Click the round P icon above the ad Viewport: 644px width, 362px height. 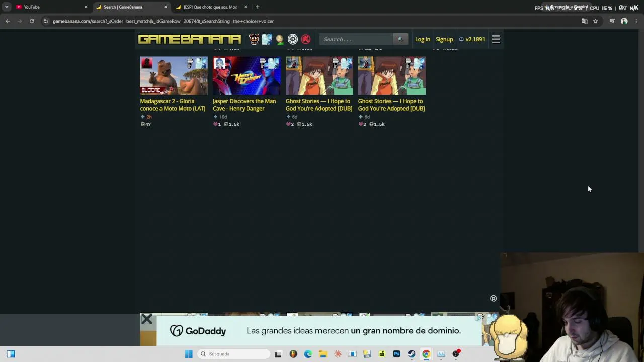click(x=493, y=298)
